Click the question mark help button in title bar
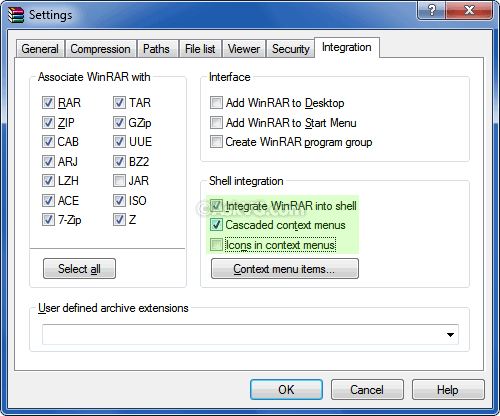 coord(431,10)
